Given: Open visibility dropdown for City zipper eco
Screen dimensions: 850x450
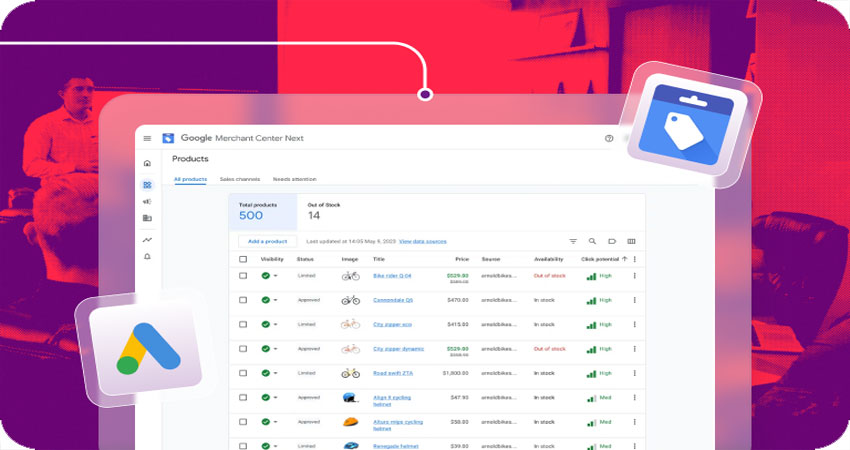Looking at the screenshot, I should coord(275,324).
